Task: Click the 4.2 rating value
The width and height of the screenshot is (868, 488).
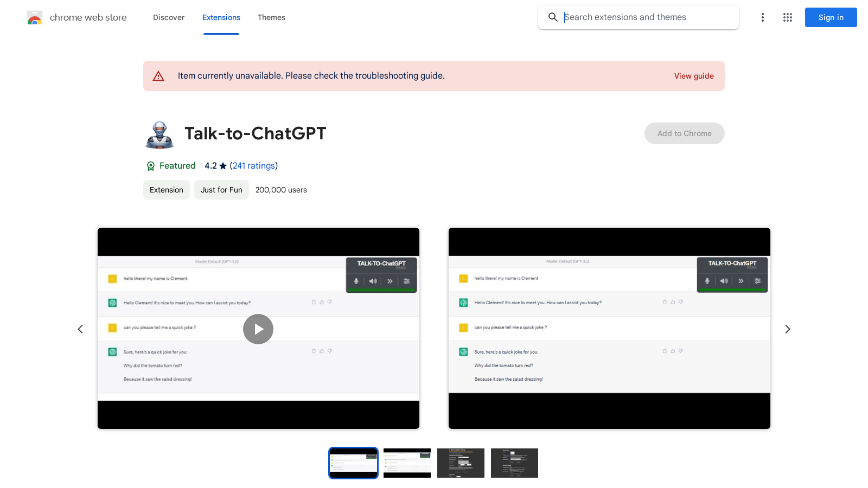Action: click(x=210, y=166)
